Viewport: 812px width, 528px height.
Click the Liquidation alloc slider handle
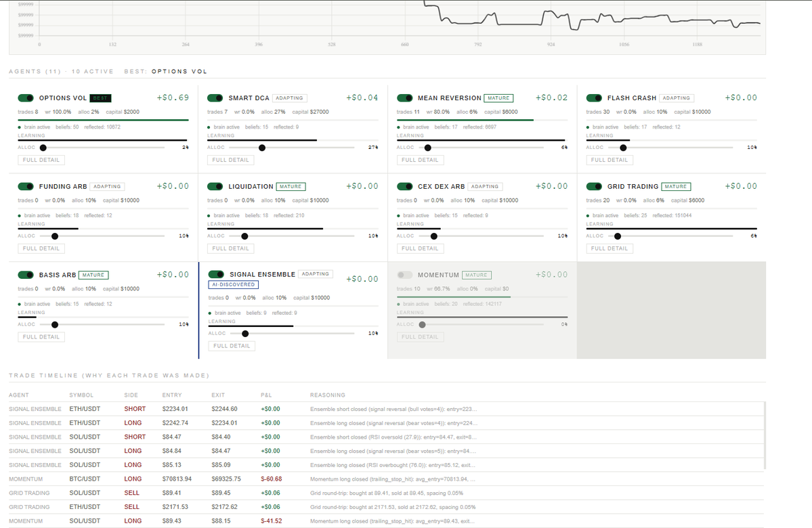244,236
